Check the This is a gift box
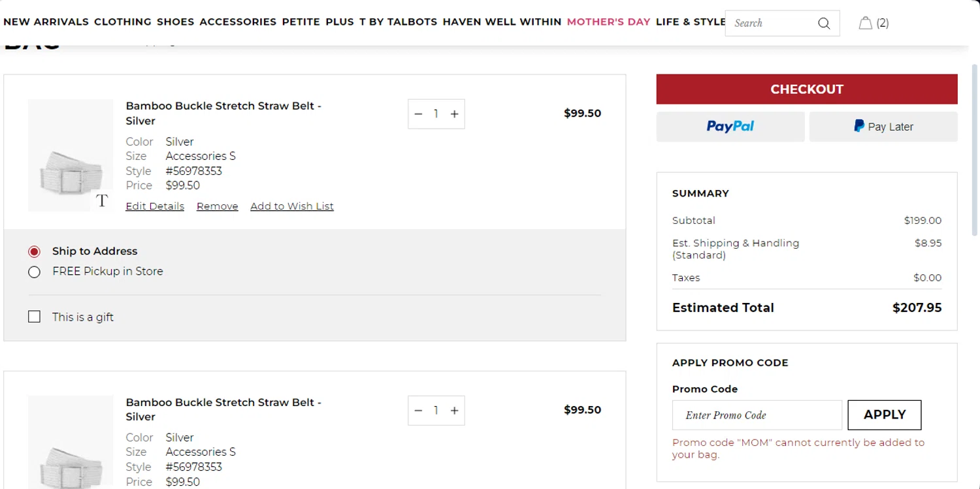The width and height of the screenshot is (980, 489). (x=35, y=317)
